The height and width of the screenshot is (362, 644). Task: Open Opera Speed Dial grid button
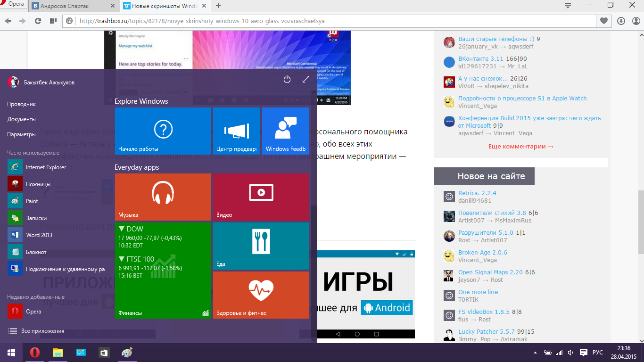(x=53, y=21)
